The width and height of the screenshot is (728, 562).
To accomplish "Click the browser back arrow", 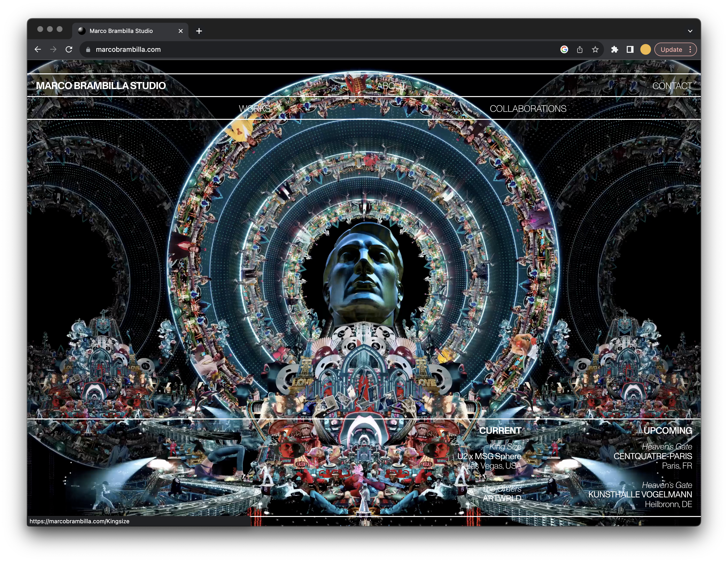I will coord(38,49).
